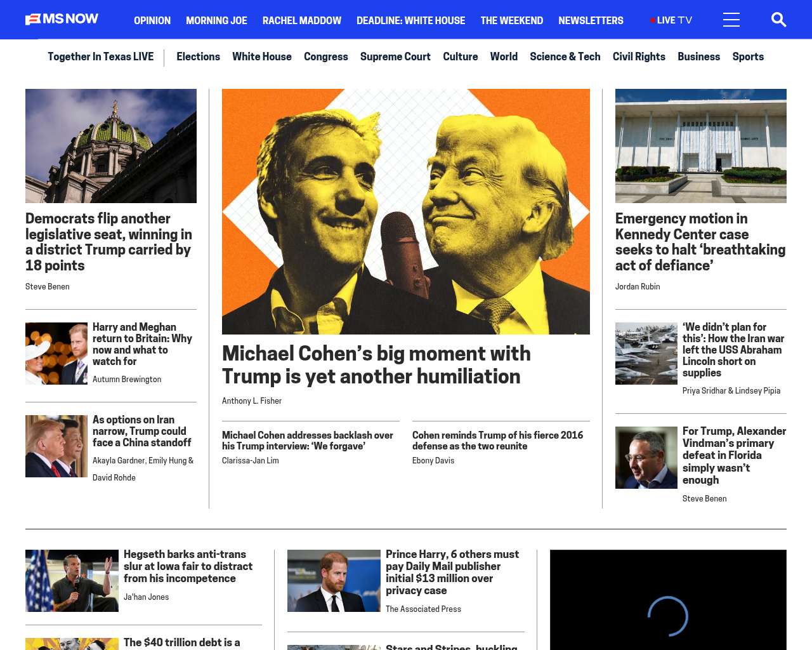Screen dimensions: 812x650
Task: Open the Trump and Xi photo thumbnail
Action: coord(56,446)
